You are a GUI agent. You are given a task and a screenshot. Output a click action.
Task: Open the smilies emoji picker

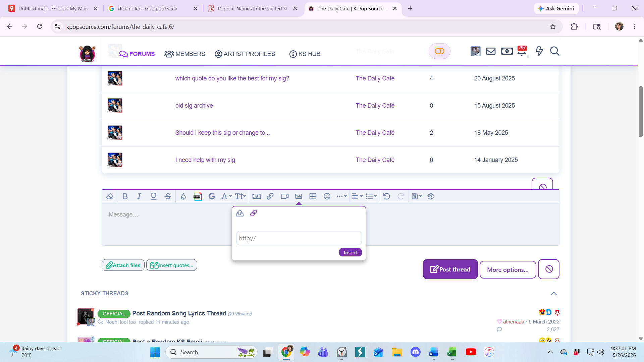pos(327,196)
